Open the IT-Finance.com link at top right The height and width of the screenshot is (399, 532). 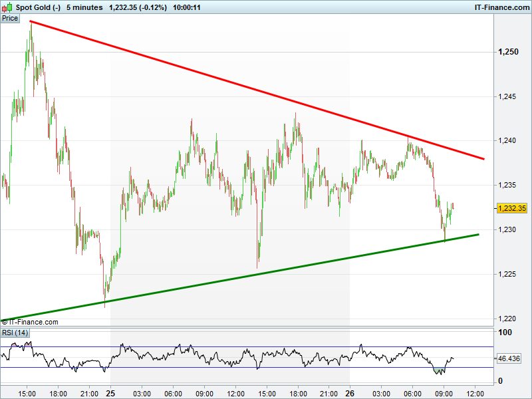point(503,7)
